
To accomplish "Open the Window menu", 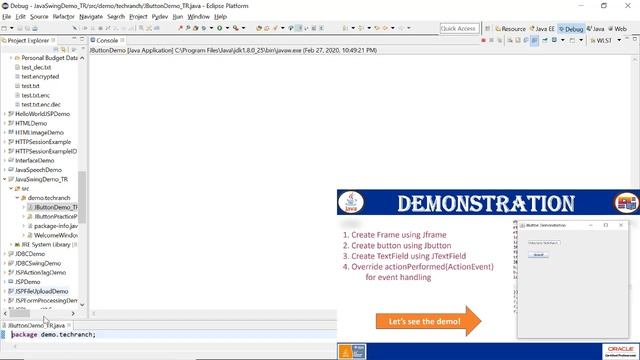I will [198, 17].
